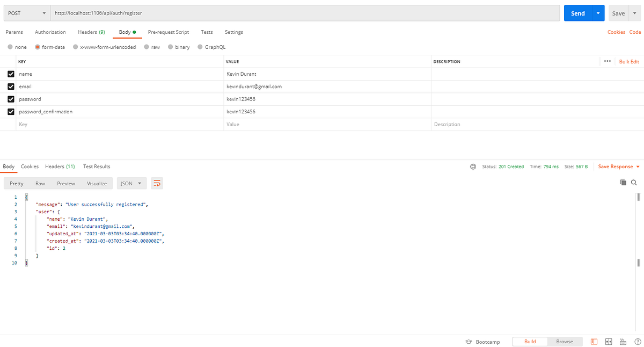The height and width of the screenshot is (347, 644).
Task: Open Bulk Edit for the parameters
Action: point(629,61)
